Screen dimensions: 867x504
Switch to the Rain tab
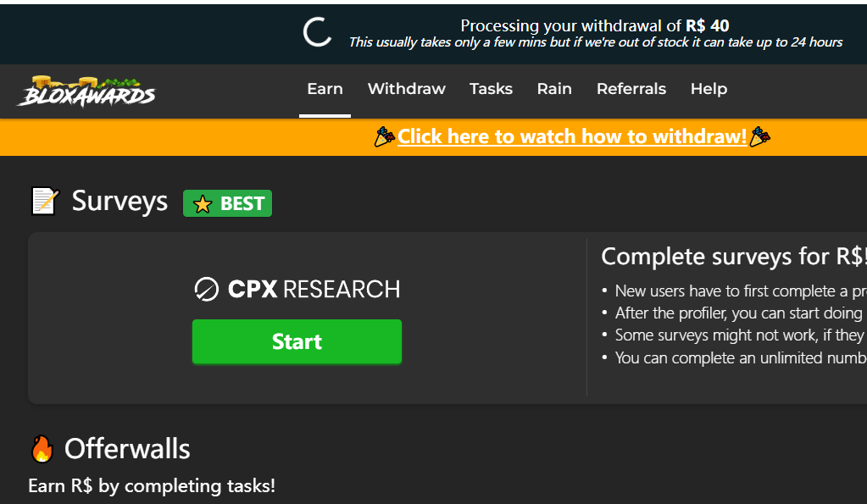pyautogui.click(x=554, y=89)
